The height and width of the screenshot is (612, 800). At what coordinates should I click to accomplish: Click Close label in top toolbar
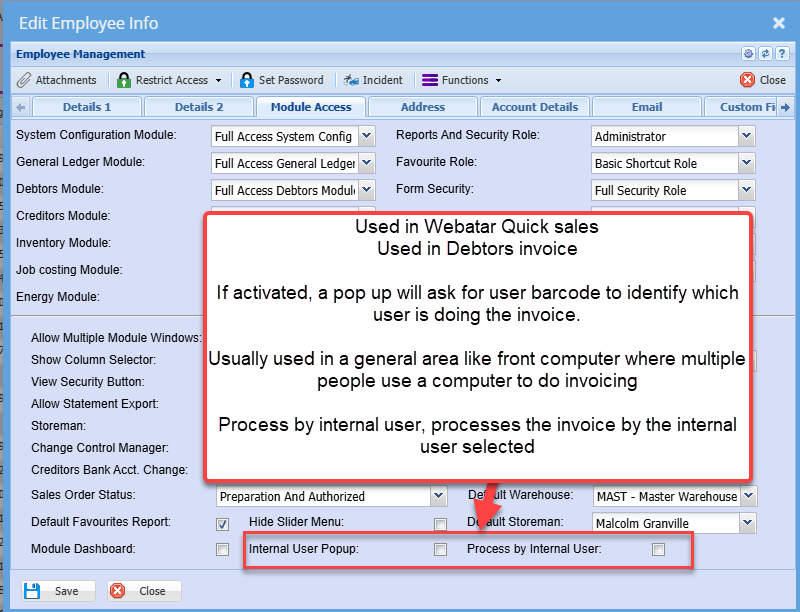[772, 80]
